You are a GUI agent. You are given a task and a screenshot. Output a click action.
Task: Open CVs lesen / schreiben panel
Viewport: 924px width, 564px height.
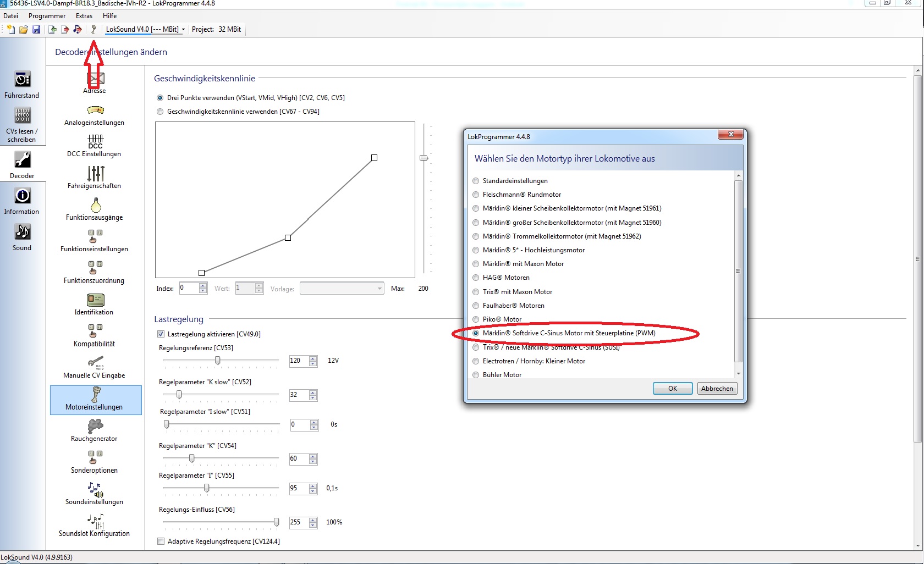[22, 125]
